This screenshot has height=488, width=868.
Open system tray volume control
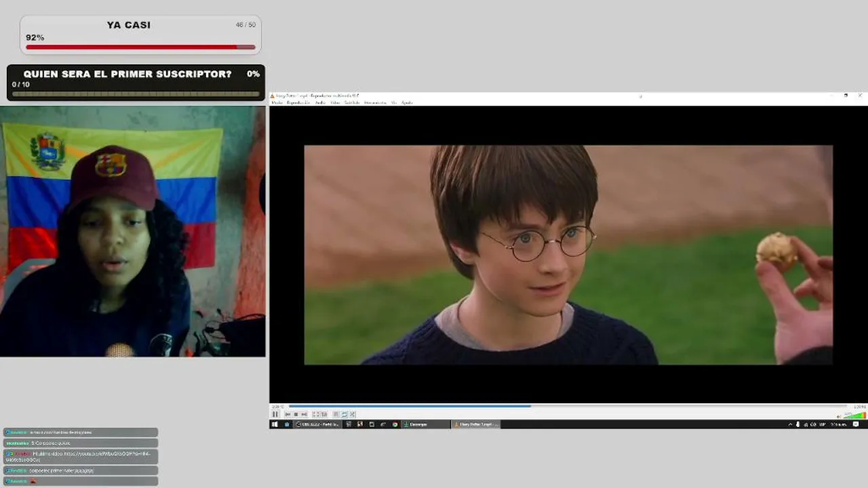pyautogui.click(x=813, y=424)
